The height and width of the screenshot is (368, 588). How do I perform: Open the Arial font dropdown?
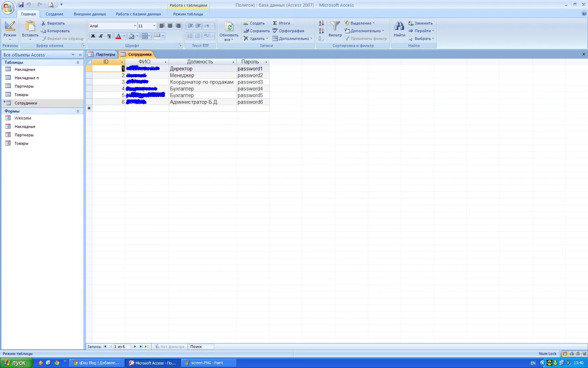tap(135, 26)
